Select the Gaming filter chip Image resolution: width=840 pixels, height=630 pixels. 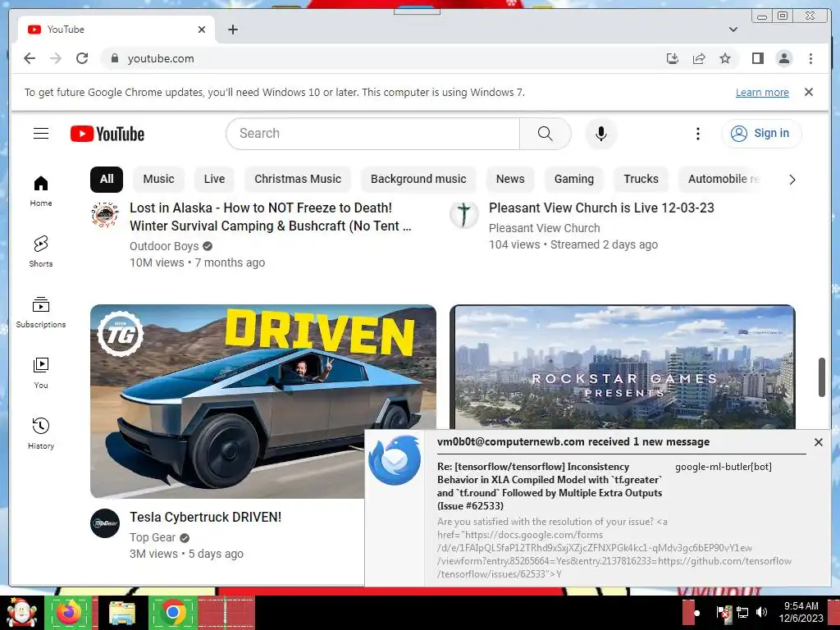coord(573,179)
